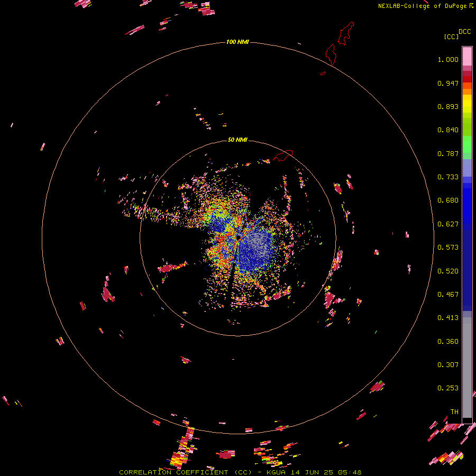
Task: Click the KGUA 14 JUN 25 05:48 timestamp
Action: coord(314,472)
